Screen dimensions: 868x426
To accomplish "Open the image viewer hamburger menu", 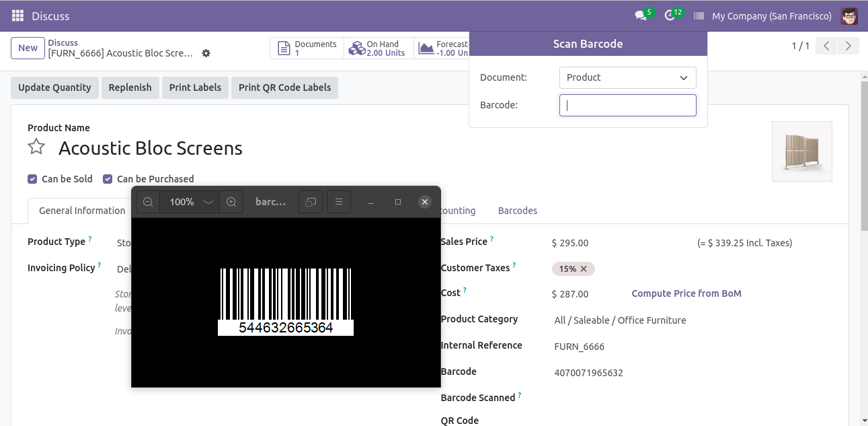I will click(x=339, y=202).
